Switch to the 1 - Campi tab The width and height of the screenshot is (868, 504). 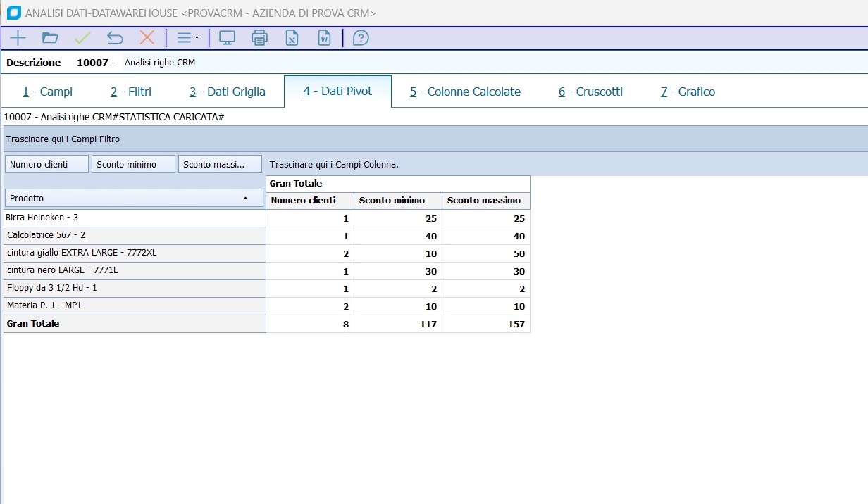(x=47, y=92)
